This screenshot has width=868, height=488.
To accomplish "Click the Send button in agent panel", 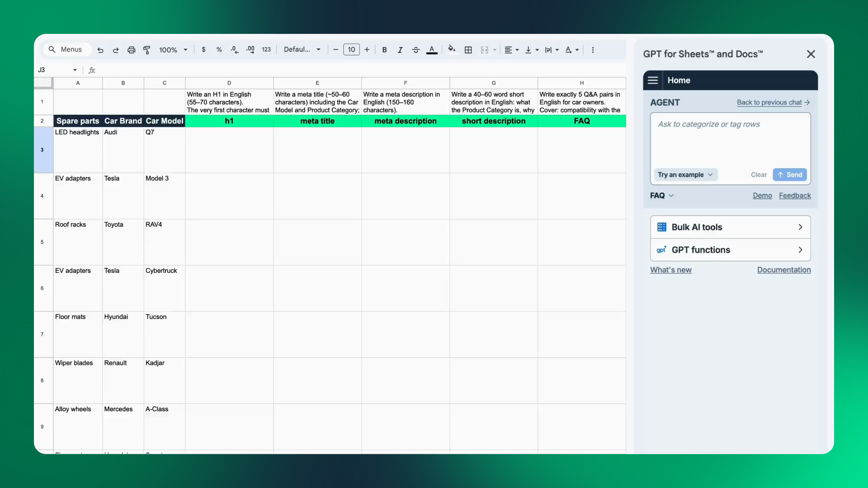I will 790,175.
